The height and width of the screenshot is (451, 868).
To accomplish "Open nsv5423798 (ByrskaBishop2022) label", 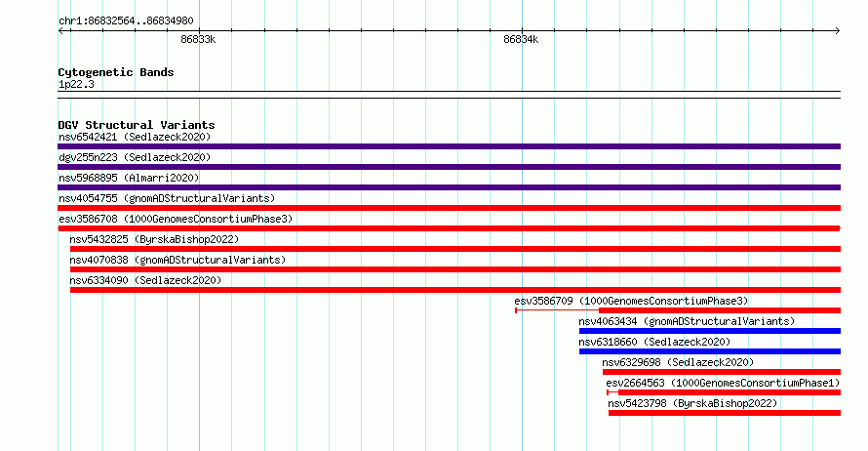I will (x=692, y=403).
